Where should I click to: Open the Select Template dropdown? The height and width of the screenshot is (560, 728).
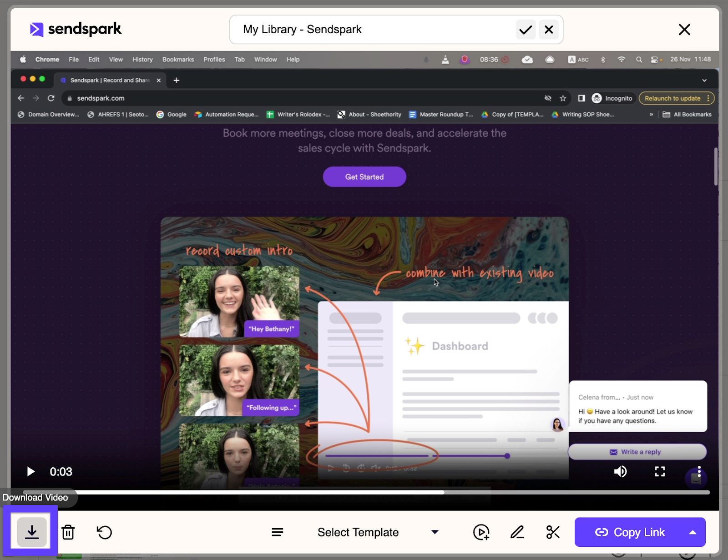pyautogui.click(x=378, y=532)
